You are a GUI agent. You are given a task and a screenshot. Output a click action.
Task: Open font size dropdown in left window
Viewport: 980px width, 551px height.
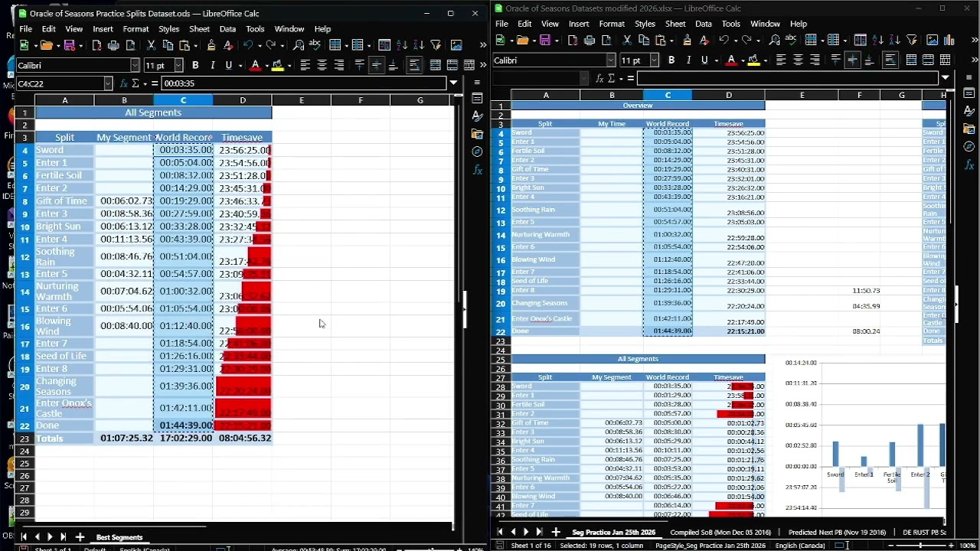click(178, 66)
